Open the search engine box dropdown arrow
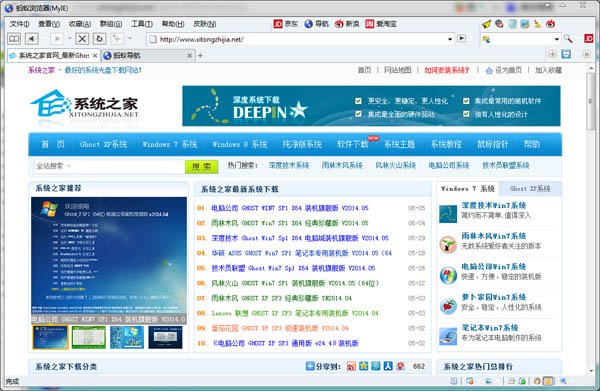This screenshot has height=391, width=600. [x=557, y=39]
